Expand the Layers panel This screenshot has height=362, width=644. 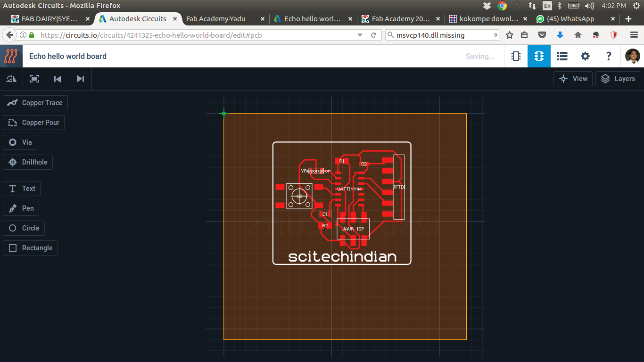point(618,79)
